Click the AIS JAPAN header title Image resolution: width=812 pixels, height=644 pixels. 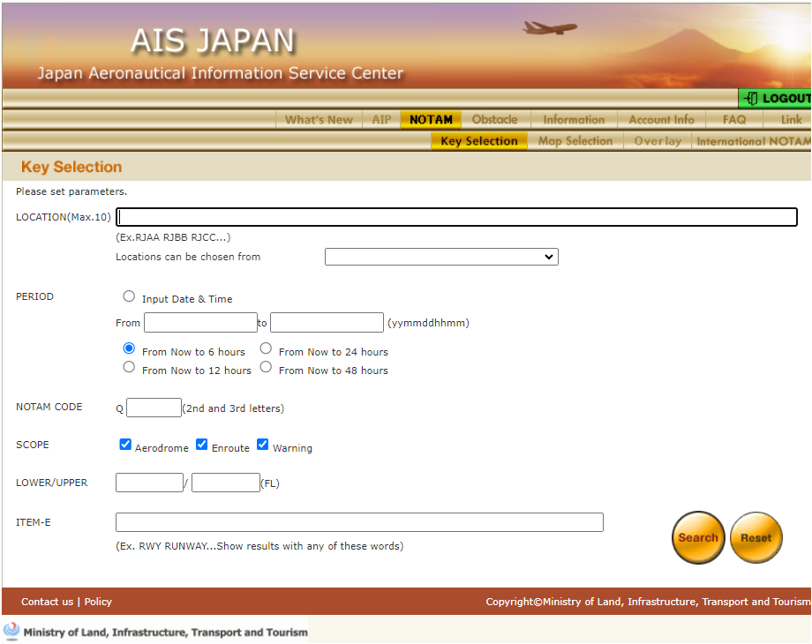point(213,41)
